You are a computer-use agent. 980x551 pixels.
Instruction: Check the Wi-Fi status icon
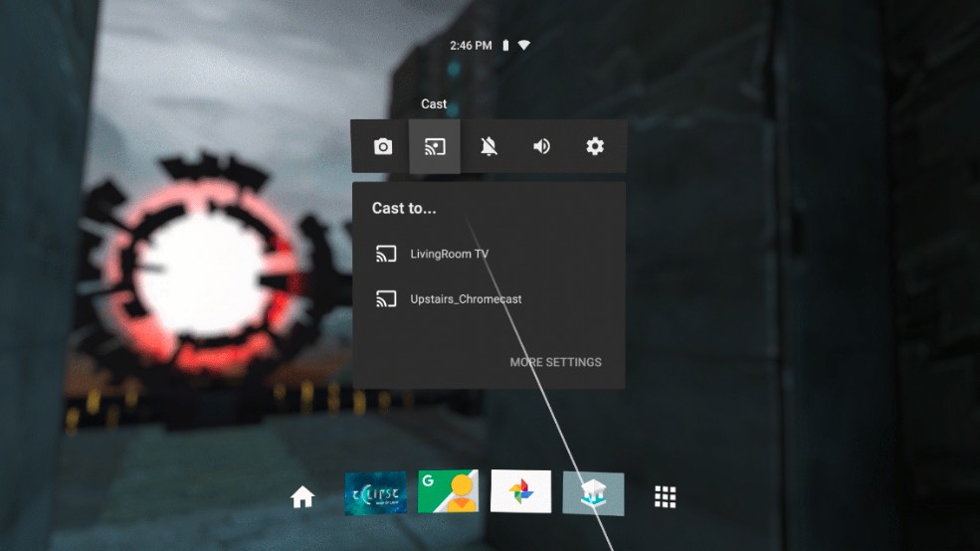point(523,45)
